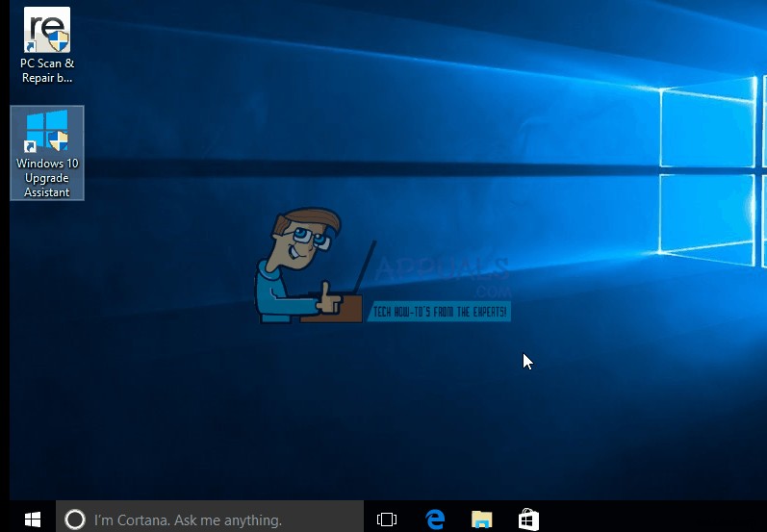Screen dimensions: 767x532
Task: Click the Cortana circle icon
Action: (x=75, y=519)
